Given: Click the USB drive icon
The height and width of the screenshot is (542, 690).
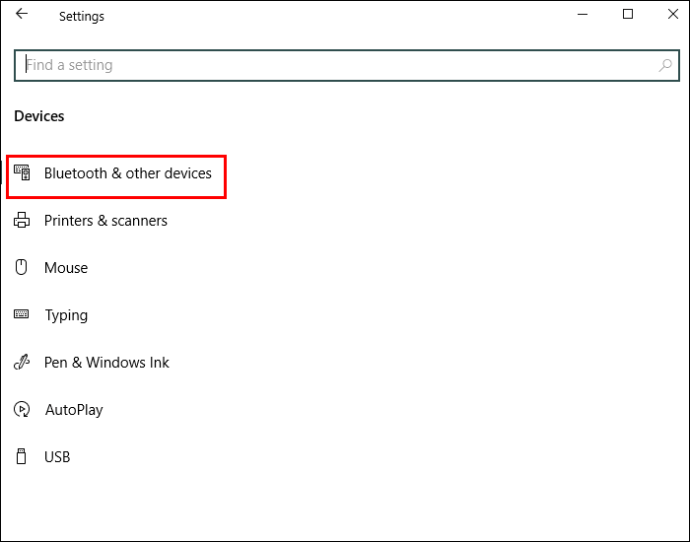Looking at the screenshot, I should (x=22, y=457).
